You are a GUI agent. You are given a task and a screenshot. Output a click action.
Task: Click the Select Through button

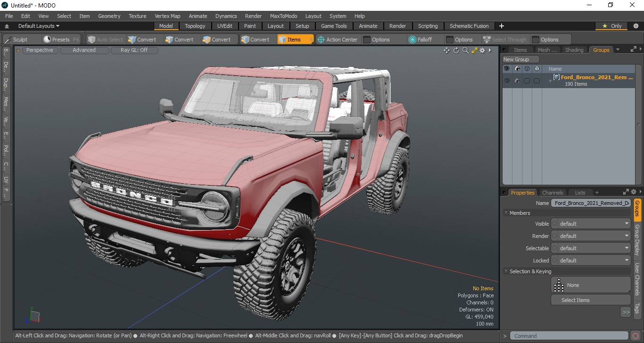click(504, 40)
